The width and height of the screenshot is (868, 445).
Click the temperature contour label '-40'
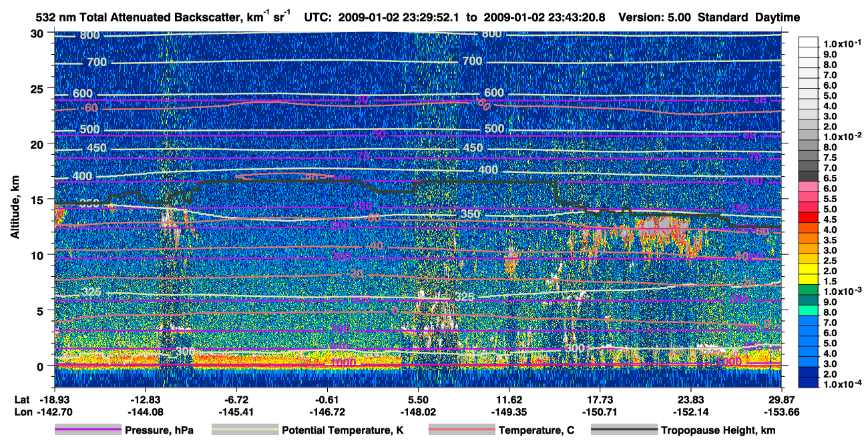tap(376, 246)
